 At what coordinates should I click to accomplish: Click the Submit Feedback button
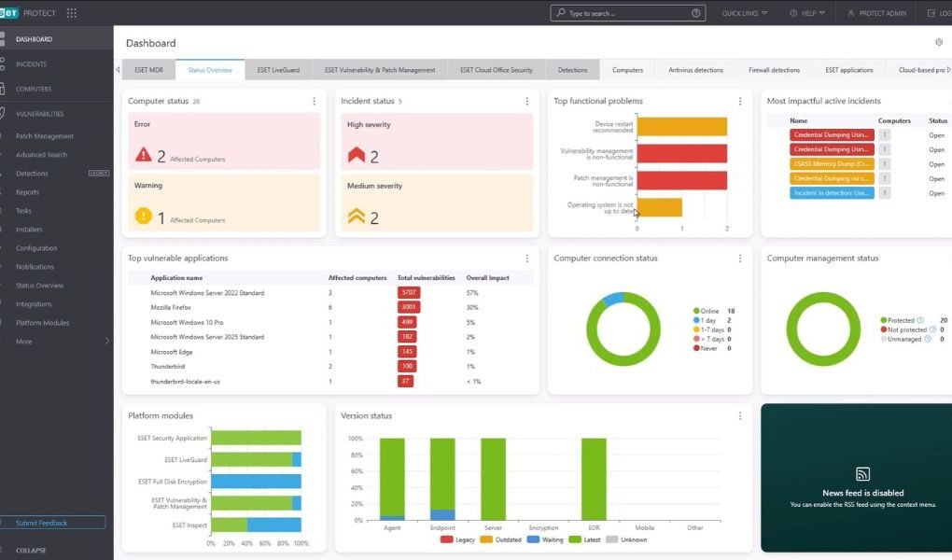tap(53, 523)
